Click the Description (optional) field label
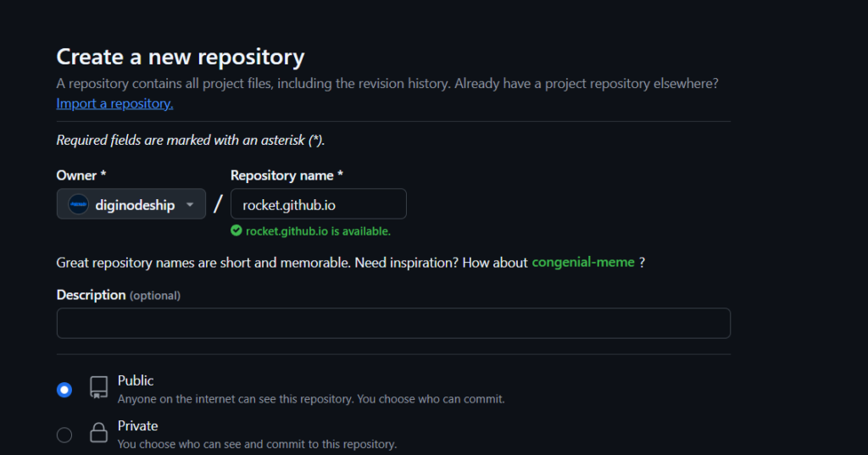Image resolution: width=868 pixels, height=455 pixels. click(x=118, y=295)
